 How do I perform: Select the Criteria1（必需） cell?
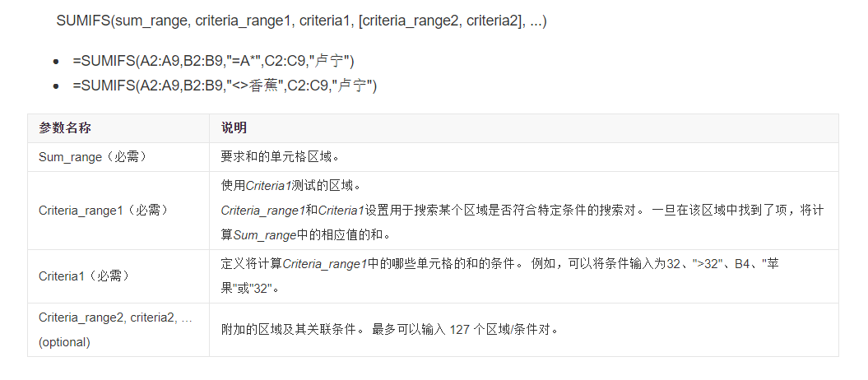118,276
